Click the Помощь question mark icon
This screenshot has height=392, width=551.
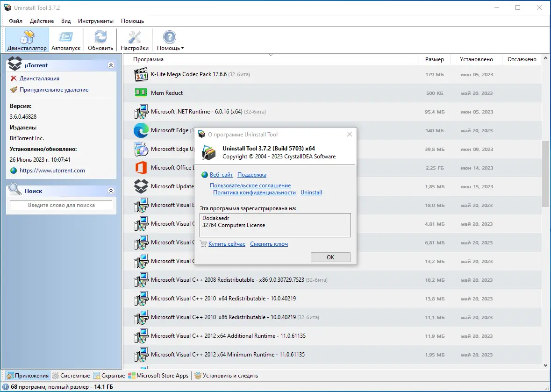pyautogui.click(x=169, y=37)
